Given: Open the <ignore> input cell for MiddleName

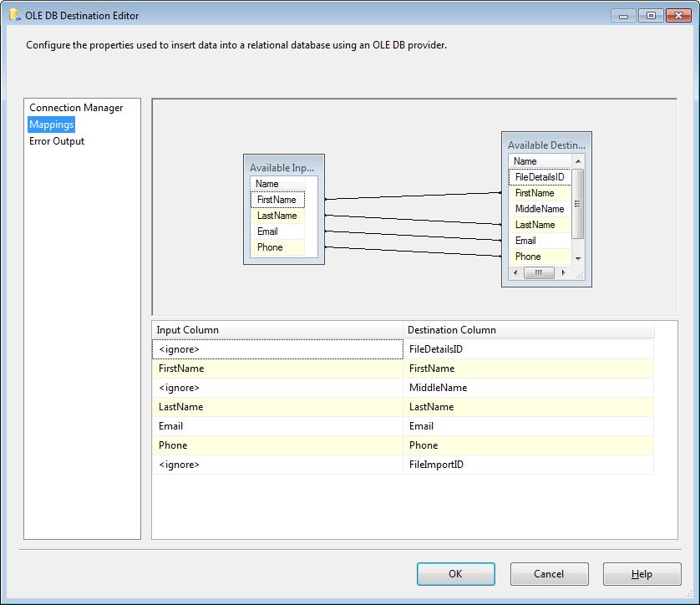Looking at the screenshot, I should [277, 388].
